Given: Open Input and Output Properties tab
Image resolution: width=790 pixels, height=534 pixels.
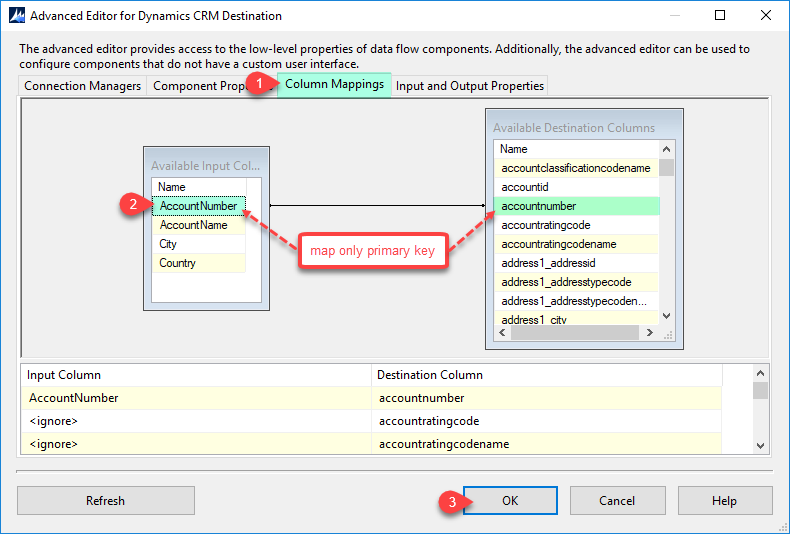Looking at the screenshot, I should pyautogui.click(x=470, y=86).
